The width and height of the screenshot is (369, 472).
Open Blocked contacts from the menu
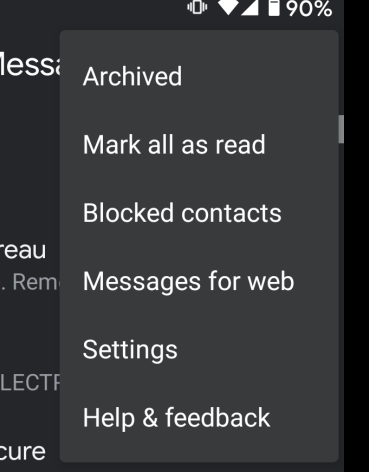click(x=199, y=213)
